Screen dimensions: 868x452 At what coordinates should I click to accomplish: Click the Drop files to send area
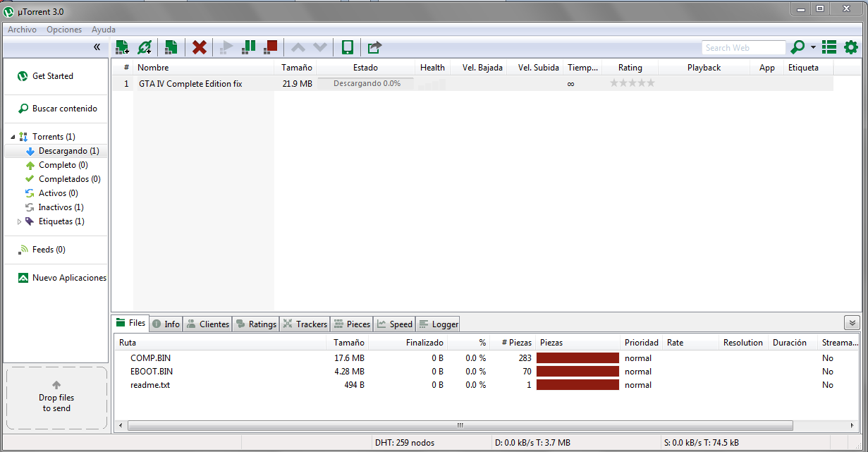coord(56,398)
